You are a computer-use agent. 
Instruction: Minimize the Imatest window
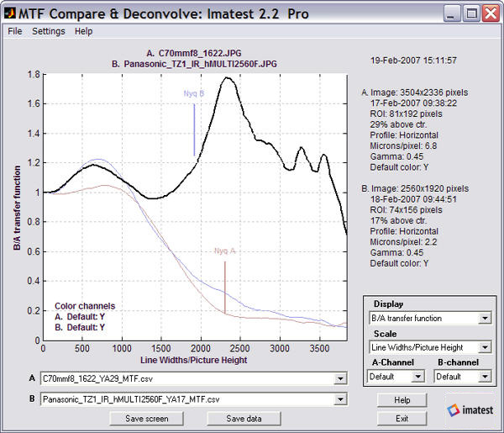pos(452,13)
